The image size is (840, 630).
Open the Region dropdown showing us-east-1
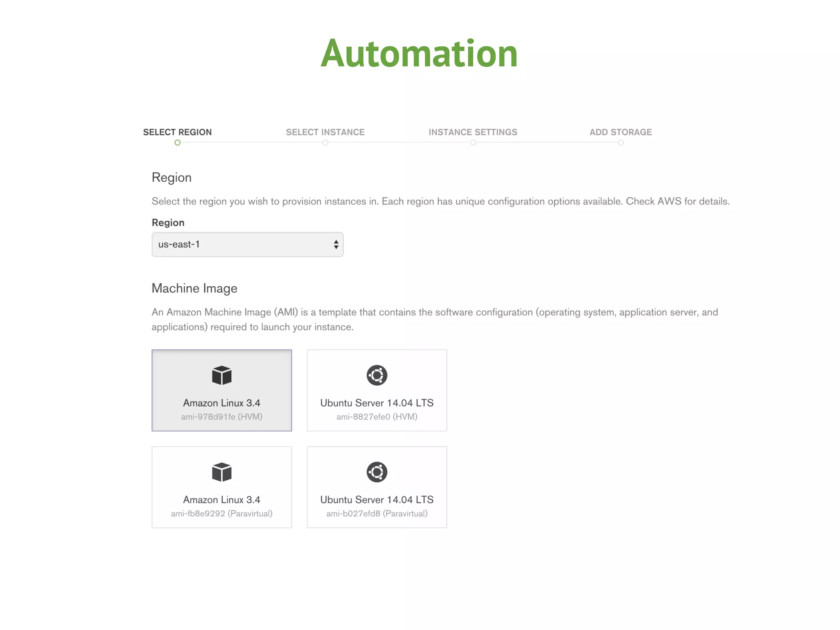[247, 244]
